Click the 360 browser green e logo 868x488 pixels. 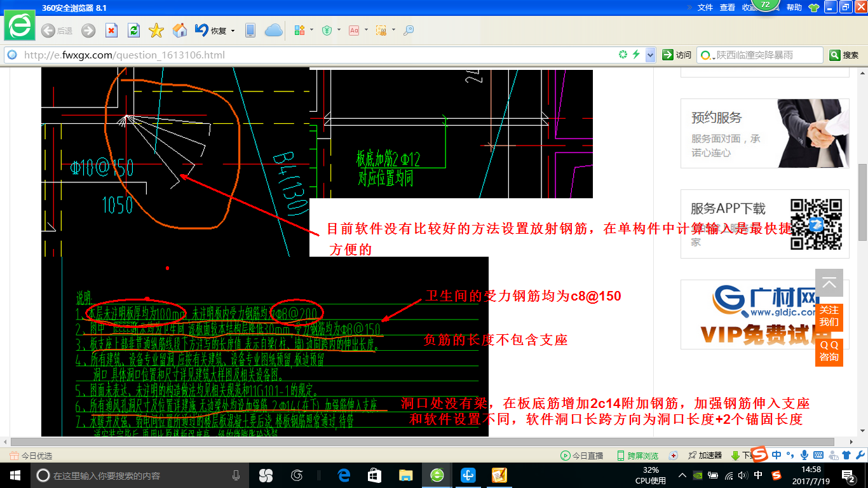pos(20,27)
